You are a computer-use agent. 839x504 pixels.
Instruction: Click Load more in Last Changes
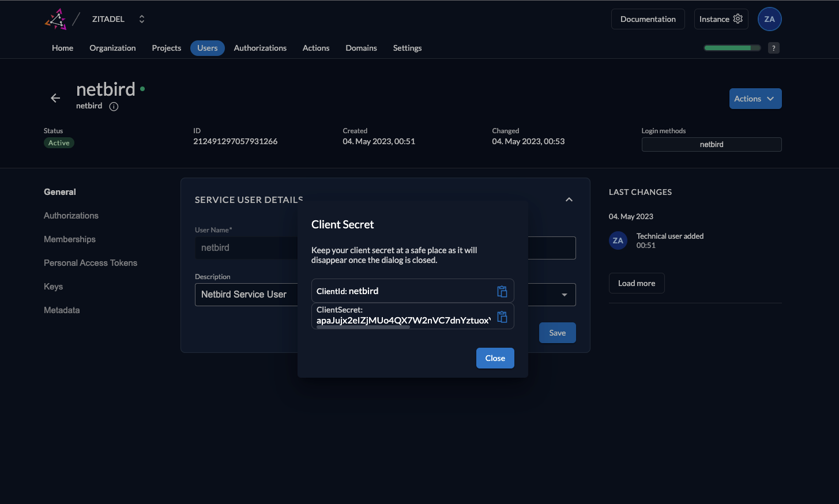(x=637, y=283)
